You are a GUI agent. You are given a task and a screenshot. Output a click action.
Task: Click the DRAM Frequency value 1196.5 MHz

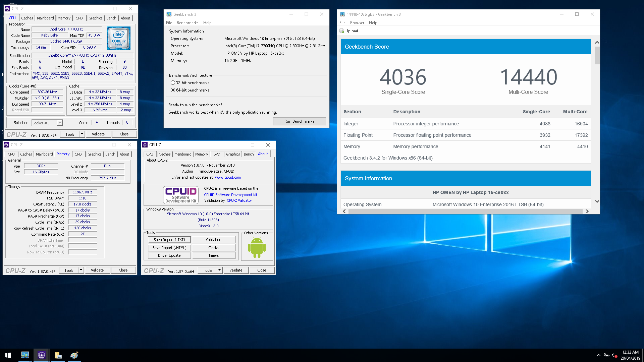pos(83,192)
